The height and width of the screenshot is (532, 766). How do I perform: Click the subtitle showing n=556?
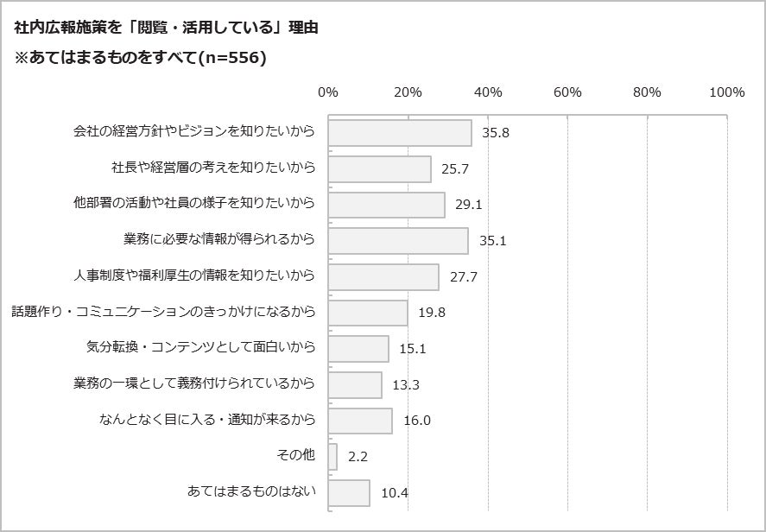[x=140, y=58]
